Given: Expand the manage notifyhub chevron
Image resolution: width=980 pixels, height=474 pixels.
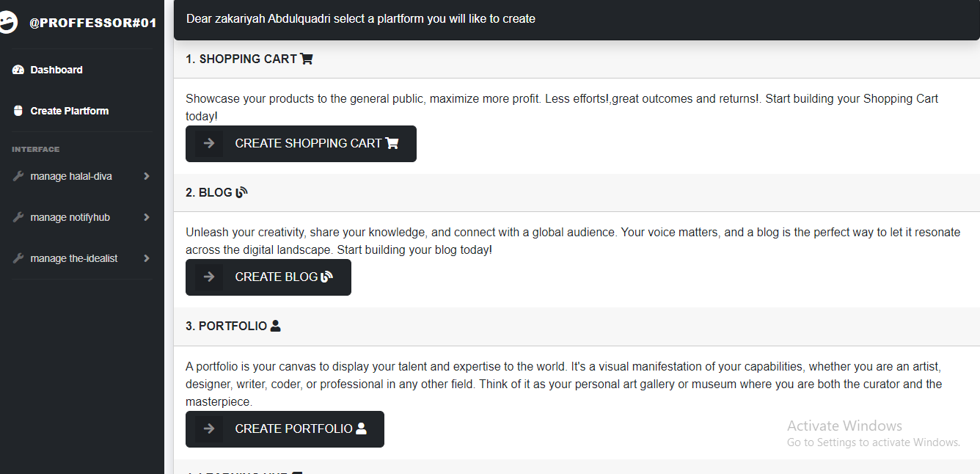Looking at the screenshot, I should pos(147,217).
